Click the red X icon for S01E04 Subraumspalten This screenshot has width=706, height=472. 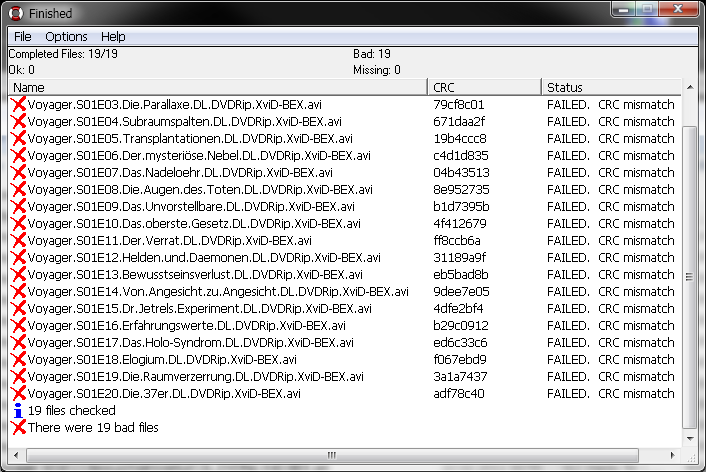point(18,122)
